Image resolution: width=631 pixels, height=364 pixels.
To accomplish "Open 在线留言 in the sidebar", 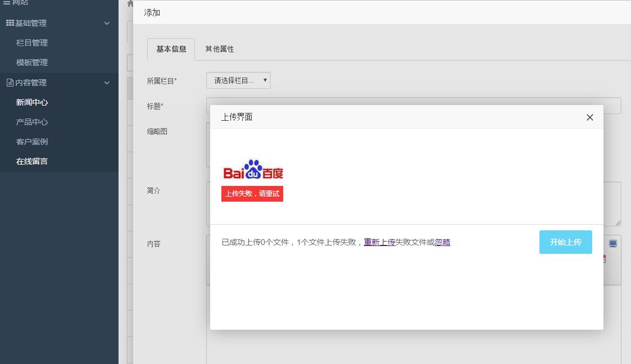I will 32,161.
